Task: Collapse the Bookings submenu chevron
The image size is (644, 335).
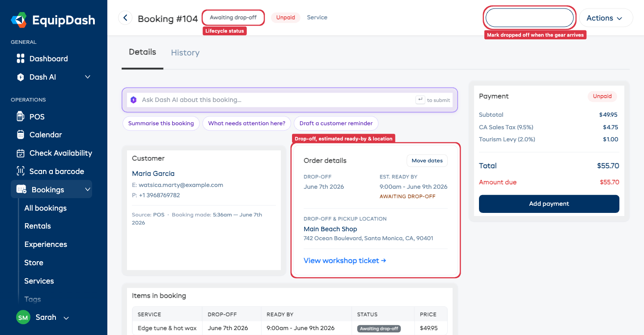Action: click(x=88, y=190)
